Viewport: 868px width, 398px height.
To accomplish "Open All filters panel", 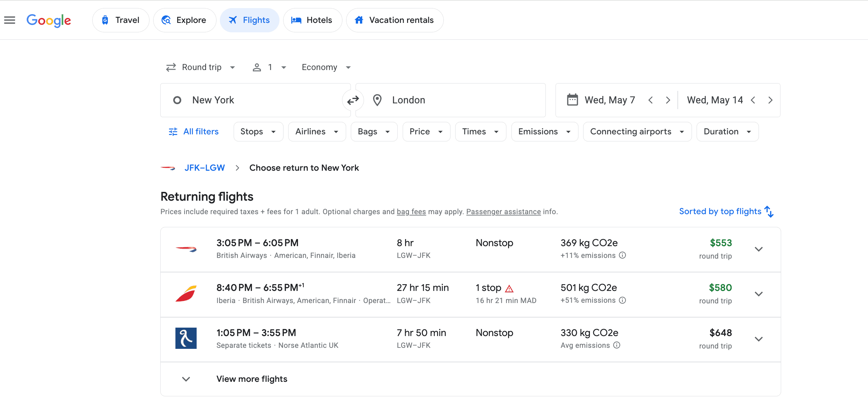I will point(194,132).
